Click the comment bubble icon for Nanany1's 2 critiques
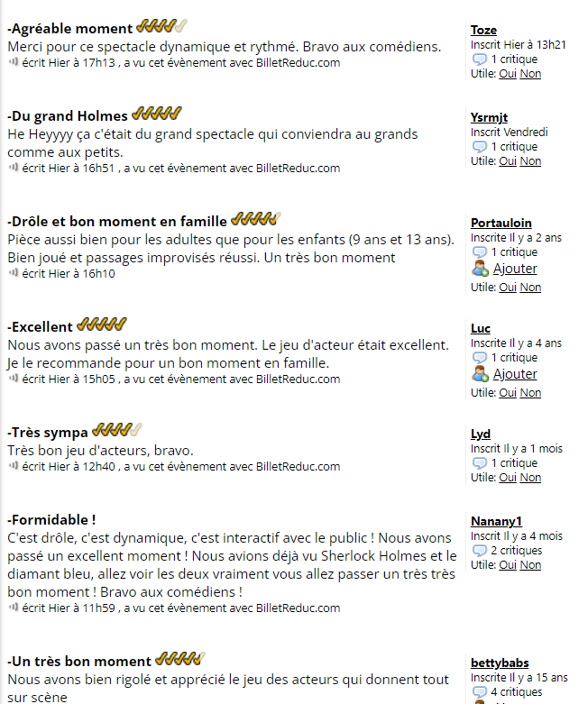Viewport: 588px width, 704px height. click(479, 551)
